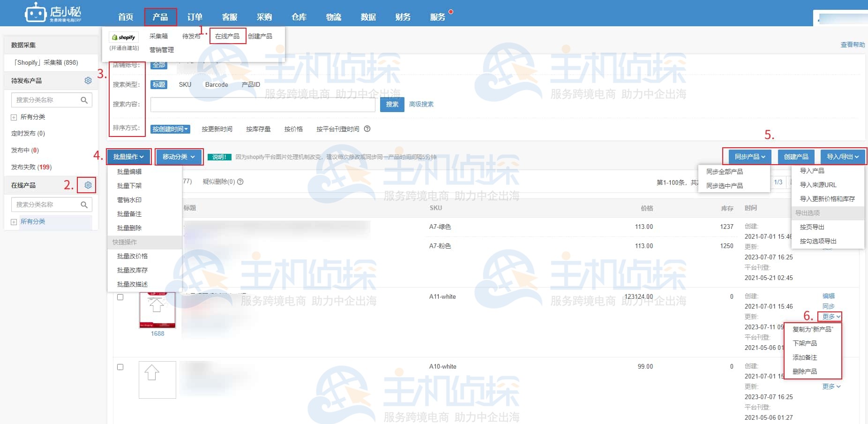The width and height of the screenshot is (868, 424).
Task: Expand the 移动分类 dropdown
Action: pos(178,157)
